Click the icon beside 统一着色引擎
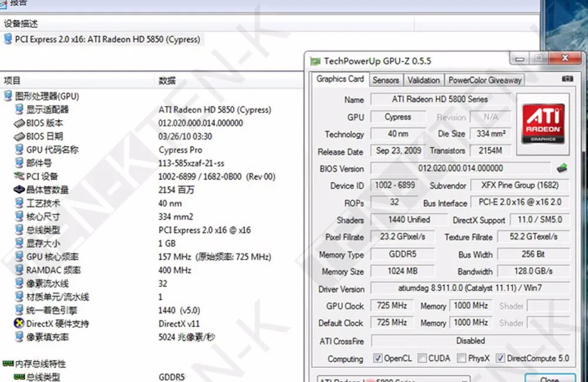This screenshot has height=382, width=588. 19,310
